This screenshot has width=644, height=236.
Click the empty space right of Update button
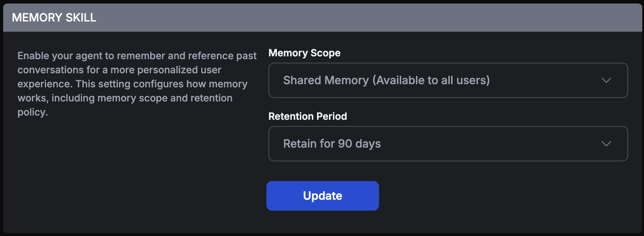click(493, 196)
